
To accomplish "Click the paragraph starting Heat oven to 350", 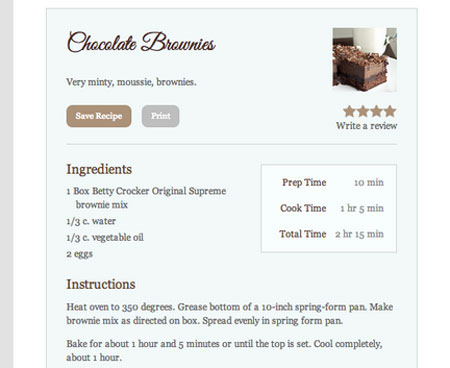I will click(230, 314).
